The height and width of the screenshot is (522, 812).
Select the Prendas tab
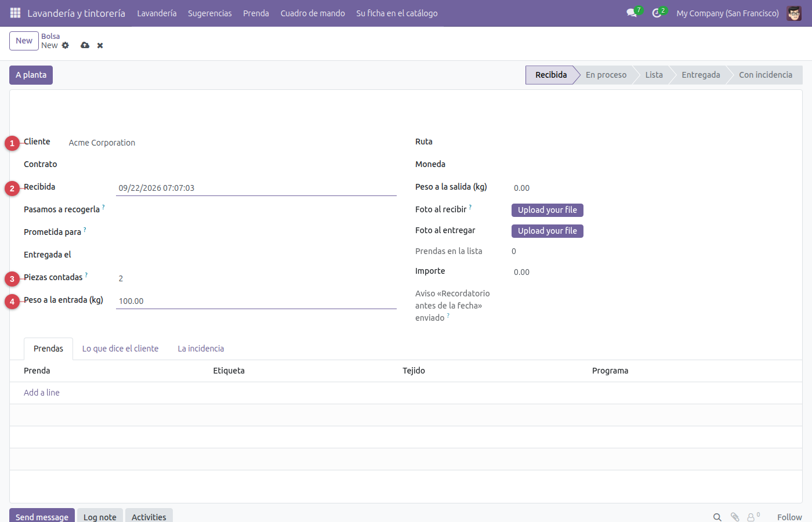[x=48, y=349]
